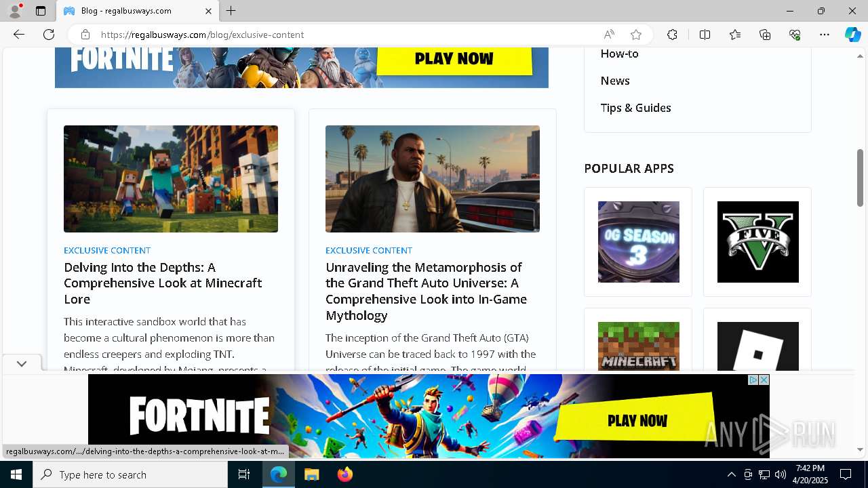
Task: Open Delving Into the Depths Minecraft Lore title
Action: click(x=163, y=283)
